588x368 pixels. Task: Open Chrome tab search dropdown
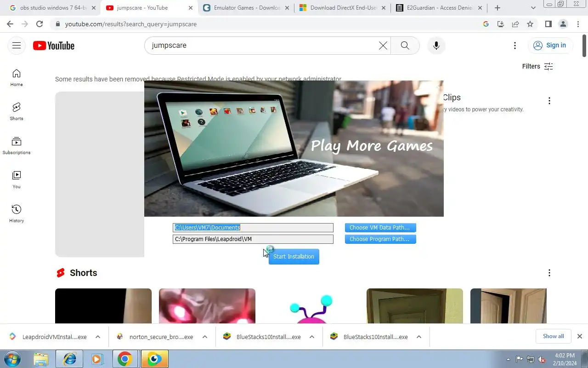(533, 8)
